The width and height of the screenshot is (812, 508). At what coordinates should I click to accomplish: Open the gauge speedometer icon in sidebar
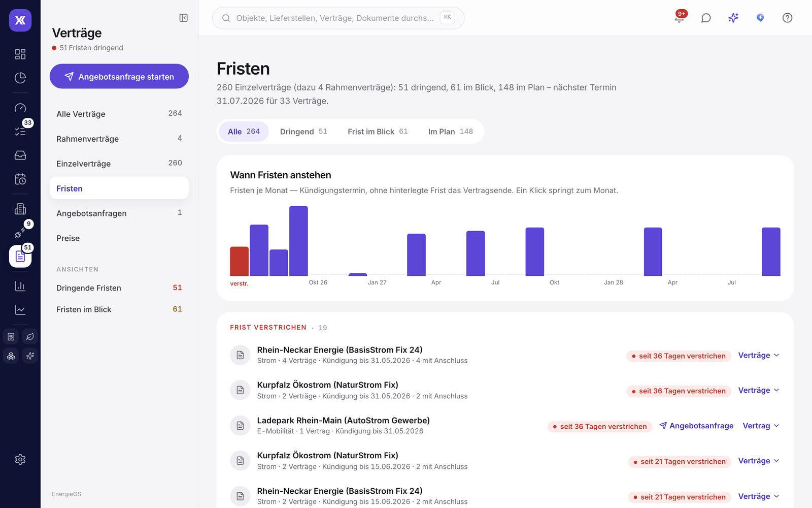click(x=20, y=108)
